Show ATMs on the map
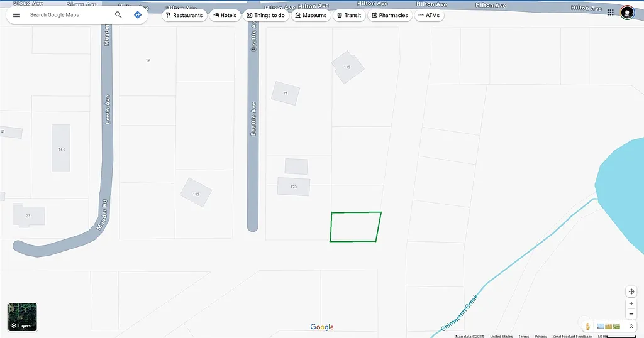The width and height of the screenshot is (644, 338). point(429,15)
